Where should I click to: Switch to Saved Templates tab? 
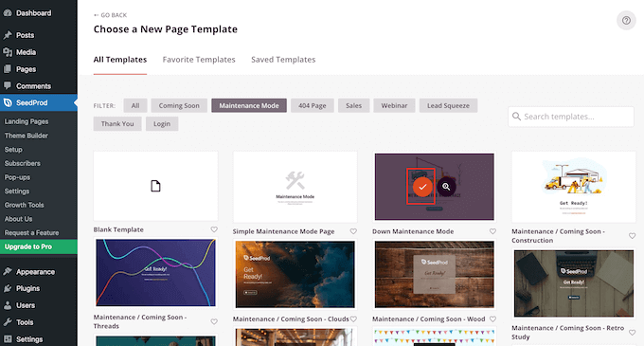(283, 60)
